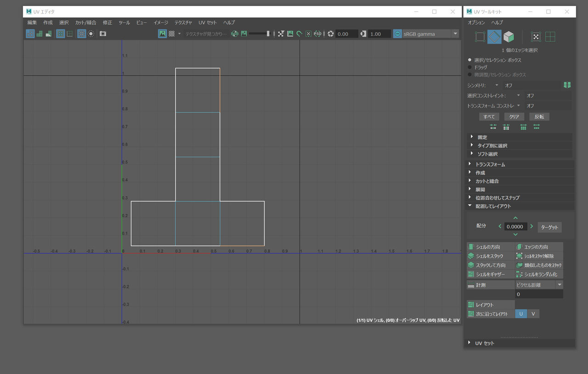The height and width of the screenshot is (374, 588).
Task: Click the gamma value field showing 1.00
Action: [x=379, y=34]
